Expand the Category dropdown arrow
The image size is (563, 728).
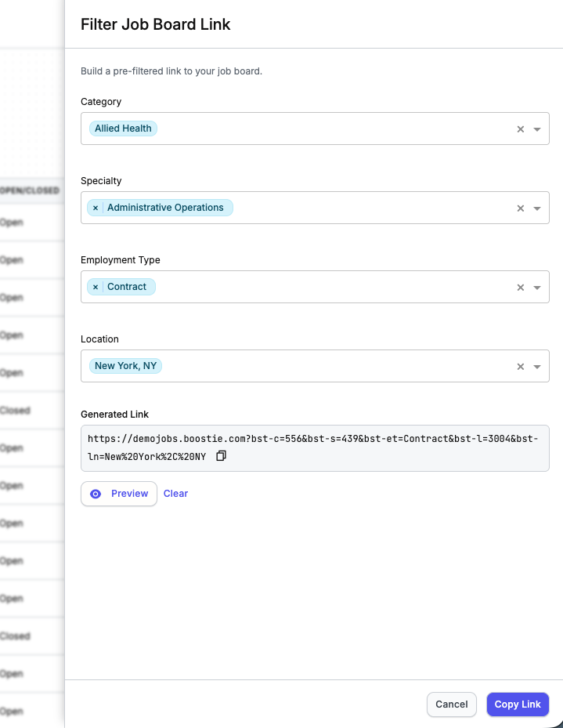point(537,129)
